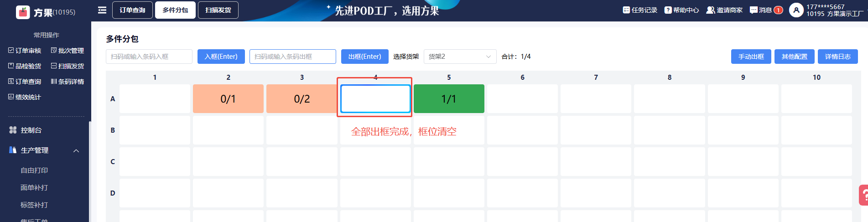This screenshot has height=222, width=868.
Task: Select 面单补打 in sidebar menu
Action: 34,188
